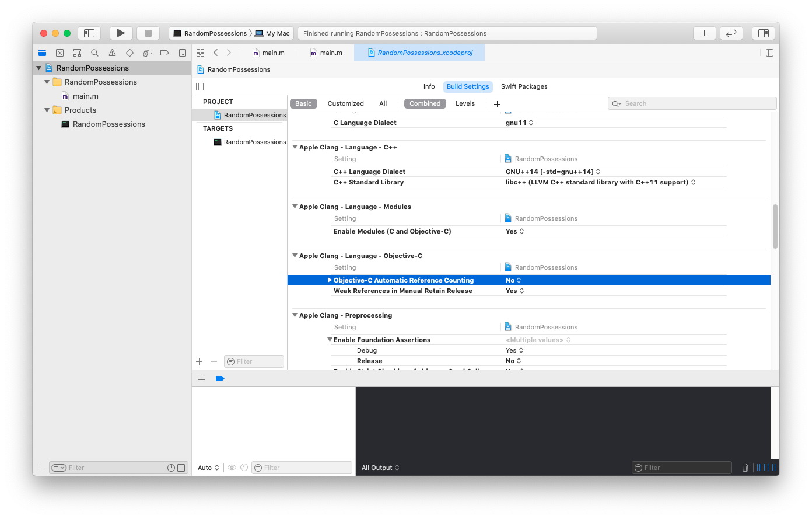Open the code review arrows button
Screen dimensions: 812x519
[x=731, y=33]
